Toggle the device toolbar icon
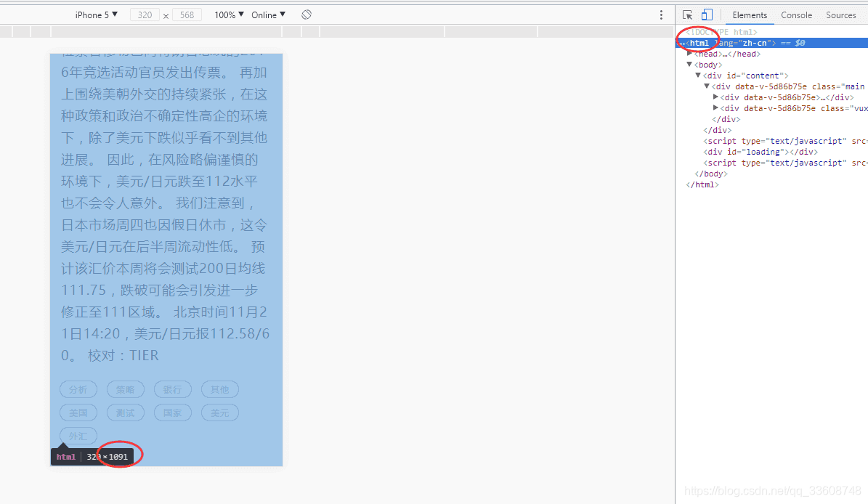 tap(707, 15)
